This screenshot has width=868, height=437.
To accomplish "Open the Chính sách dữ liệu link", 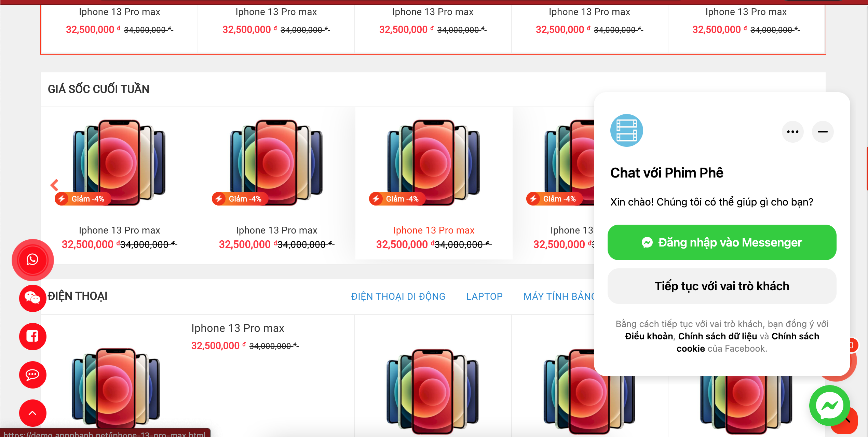I will pyautogui.click(x=717, y=336).
